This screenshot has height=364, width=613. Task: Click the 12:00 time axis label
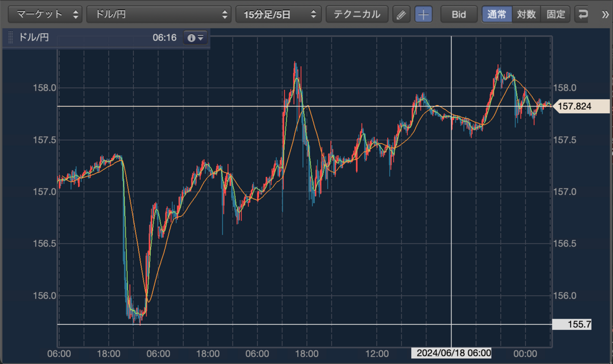(376, 353)
